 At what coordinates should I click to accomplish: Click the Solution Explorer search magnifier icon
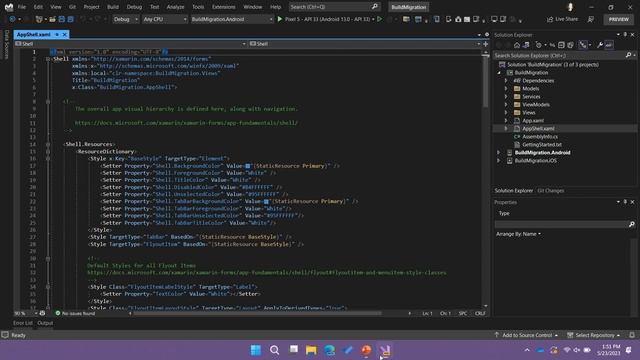[x=628, y=55]
